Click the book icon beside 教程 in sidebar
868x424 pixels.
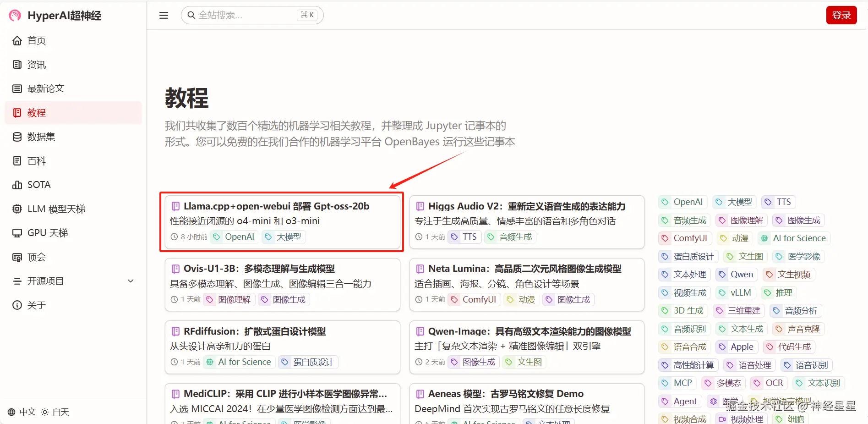[x=17, y=113]
